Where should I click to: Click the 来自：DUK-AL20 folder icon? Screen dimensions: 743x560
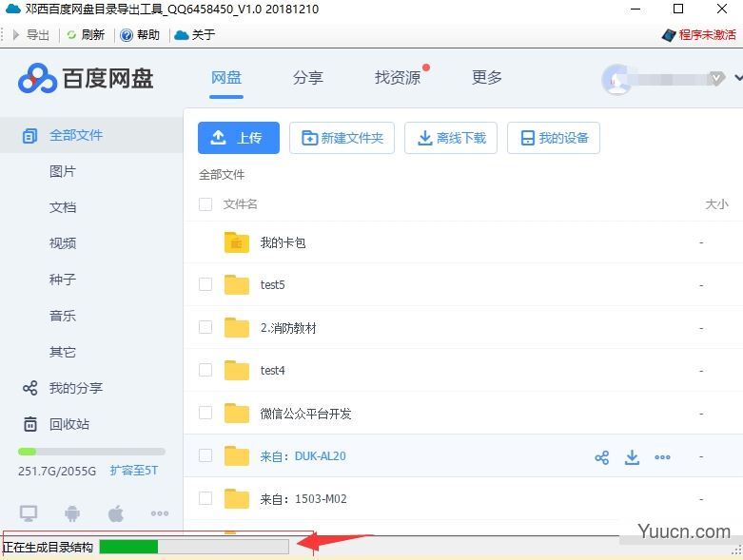tap(237, 455)
